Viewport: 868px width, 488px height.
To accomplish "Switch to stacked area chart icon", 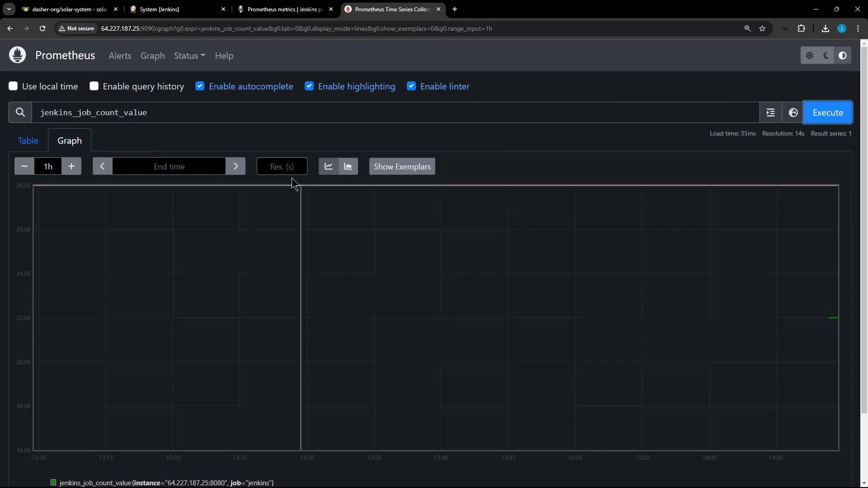I will click(x=348, y=166).
